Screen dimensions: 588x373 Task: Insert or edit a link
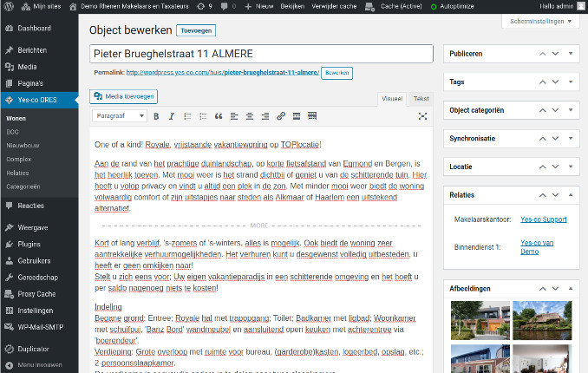(281, 116)
